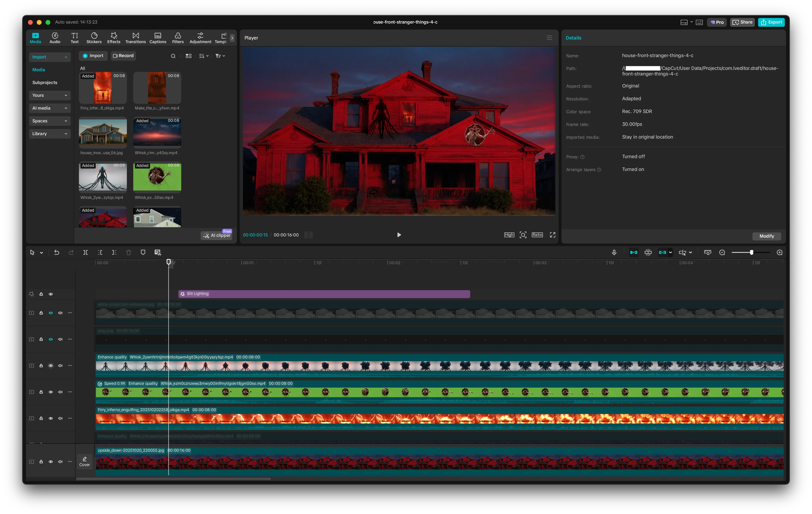Screen dimensions: 812x514
Task: Switch media panel to grid view
Action: point(188,56)
